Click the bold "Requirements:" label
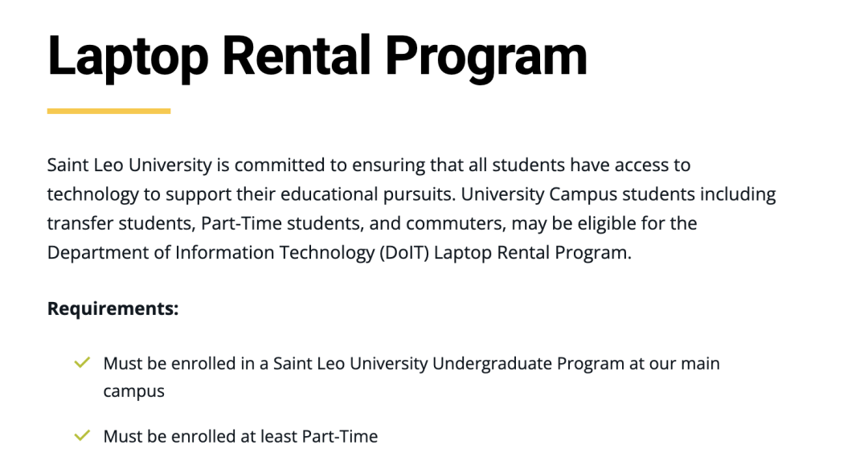 tap(113, 308)
